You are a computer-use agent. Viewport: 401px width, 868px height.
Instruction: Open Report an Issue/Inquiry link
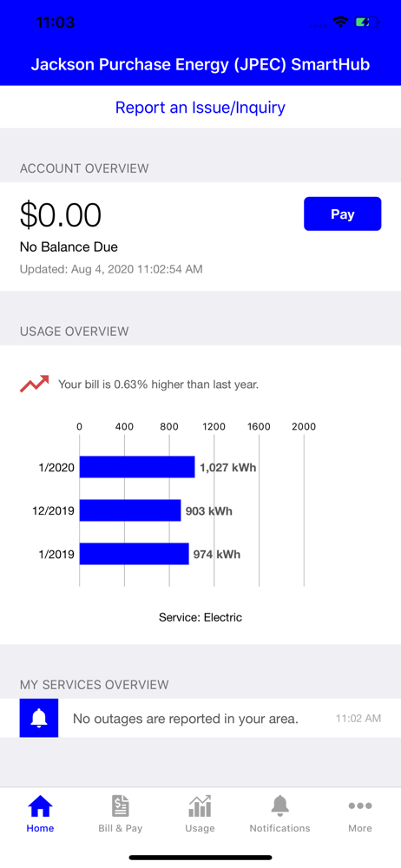click(200, 107)
